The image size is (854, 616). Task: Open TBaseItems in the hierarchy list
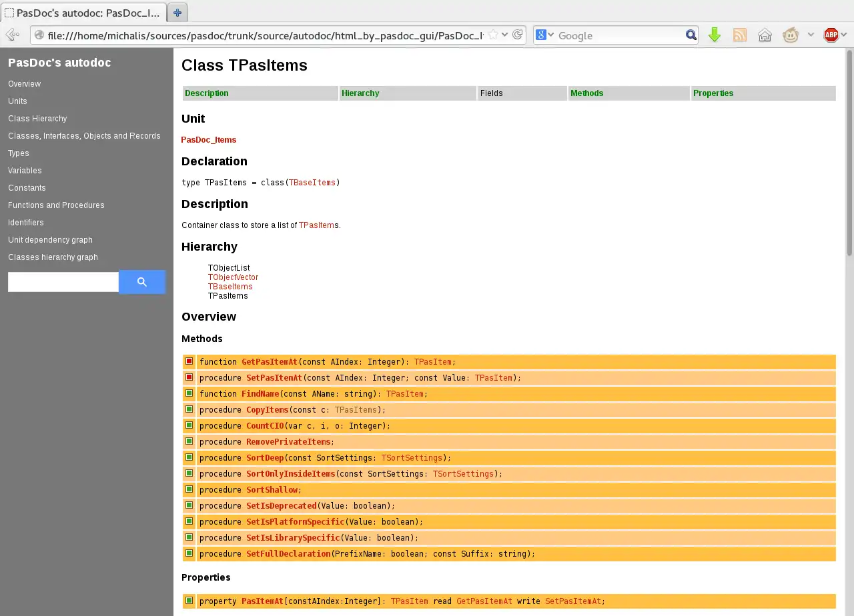[230, 287]
